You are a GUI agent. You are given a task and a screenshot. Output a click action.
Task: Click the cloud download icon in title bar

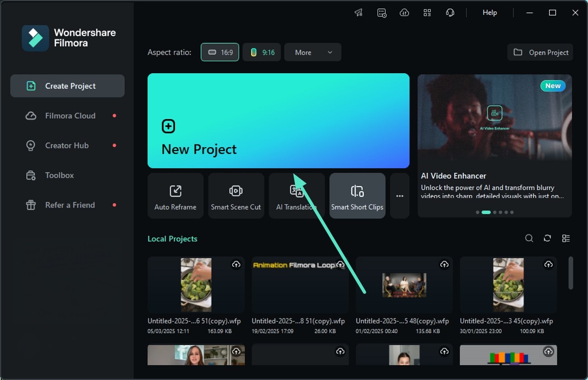click(x=404, y=13)
